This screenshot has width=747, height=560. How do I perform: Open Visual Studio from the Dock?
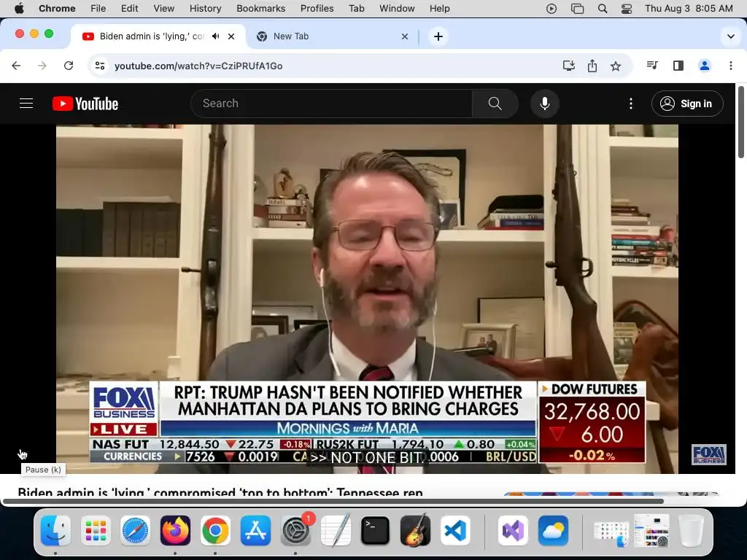[513, 530]
